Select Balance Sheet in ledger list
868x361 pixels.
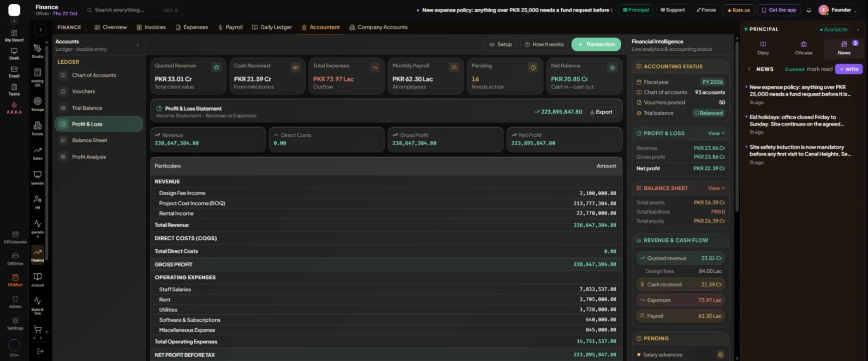click(x=99, y=140)
